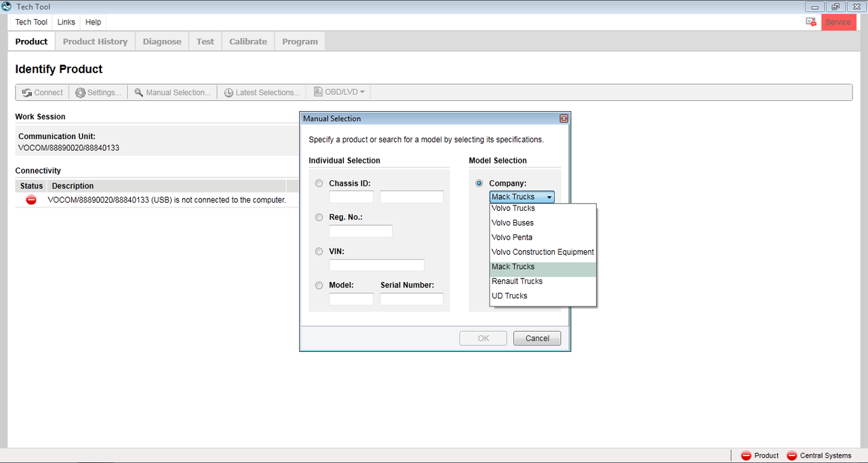This screenshot has height=463, width=868.
Task: Close the Manual Selection dialog
Action: click(564, 119)
